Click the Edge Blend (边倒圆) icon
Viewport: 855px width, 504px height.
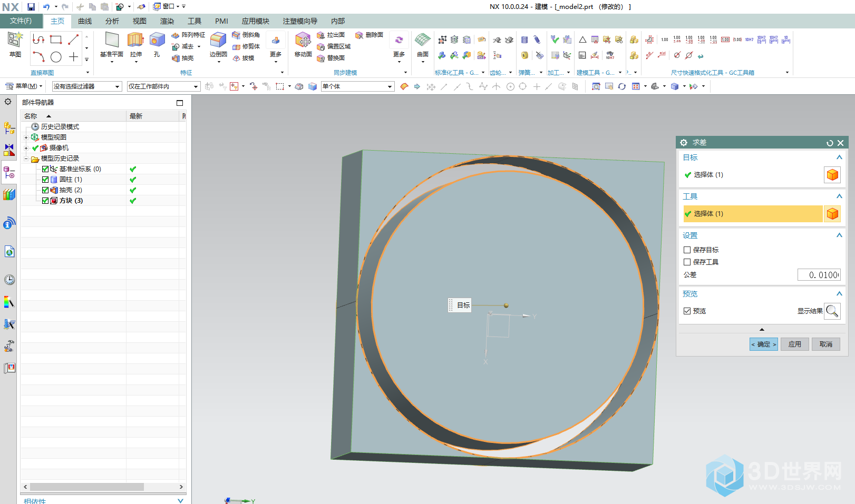click(x=218, y=40)
